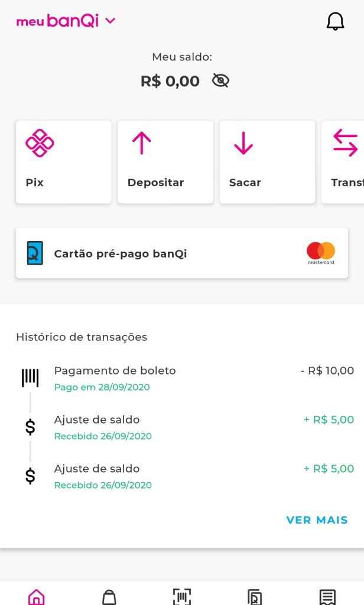The image size is (364, 605).
Task: Click the barcode icon beside boleto payment
Action: [x=30, y=378]
